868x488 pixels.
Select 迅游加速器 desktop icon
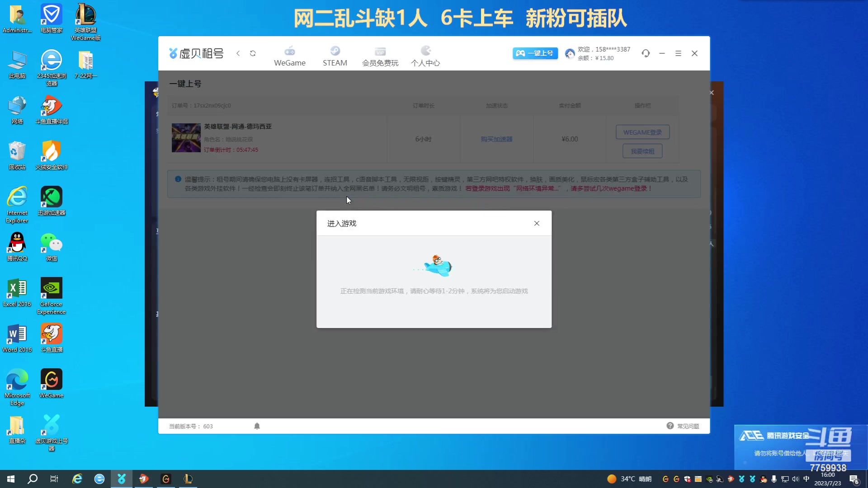pyautogui.click(x=52, y=201)
